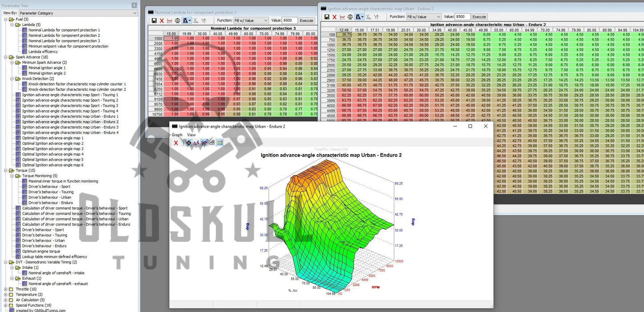Select the rotate target icon in graph toolbar
This screenshot has width=644, height=312.
[189, 143]
